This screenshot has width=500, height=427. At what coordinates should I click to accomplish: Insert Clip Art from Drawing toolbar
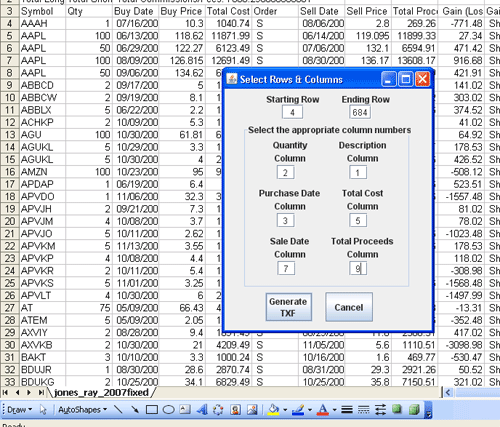(x=235, y=409)
